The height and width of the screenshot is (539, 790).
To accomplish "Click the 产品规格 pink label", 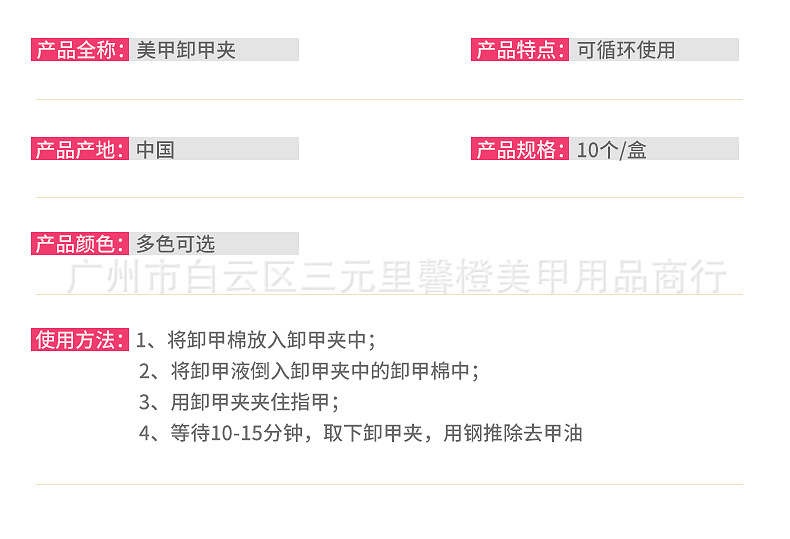I will [x=520, y=150].
